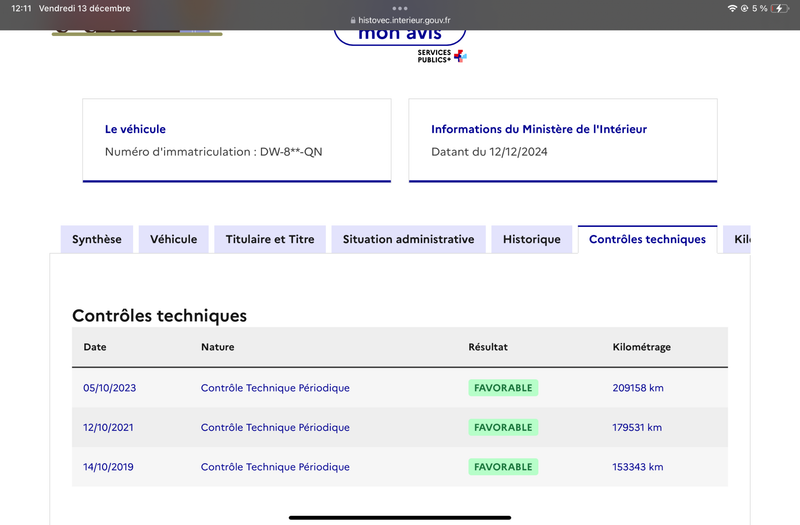Click the FAVORABLE badge for 14/10/2019
The width and height of the screenshot is (800, 525).
[x=503, y=467]
